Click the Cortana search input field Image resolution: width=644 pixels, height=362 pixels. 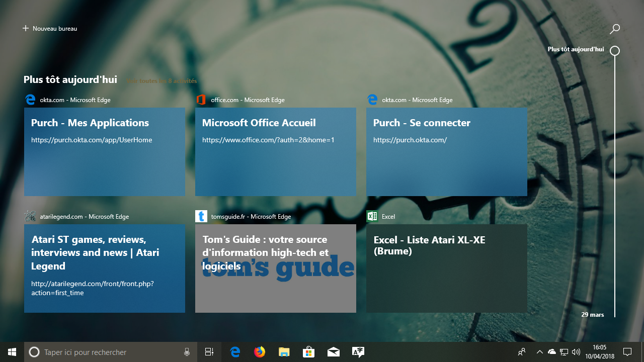point(101,352)
